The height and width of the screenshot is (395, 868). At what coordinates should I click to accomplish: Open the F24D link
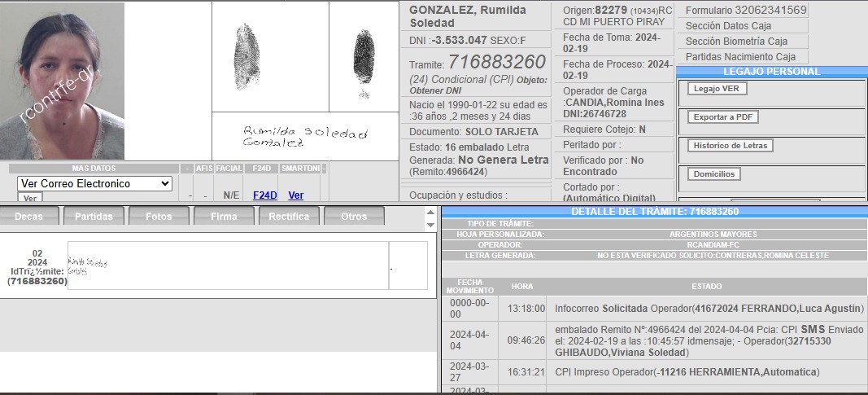pyautogui.click(x=264, y=195)
